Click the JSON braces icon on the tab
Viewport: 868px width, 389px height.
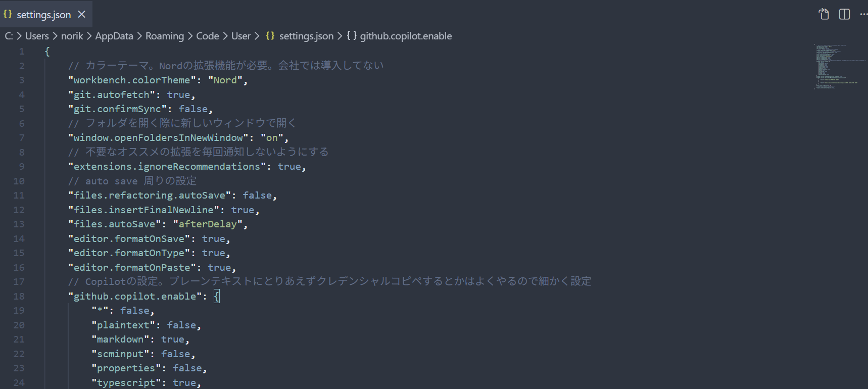[x=8, y=15]
